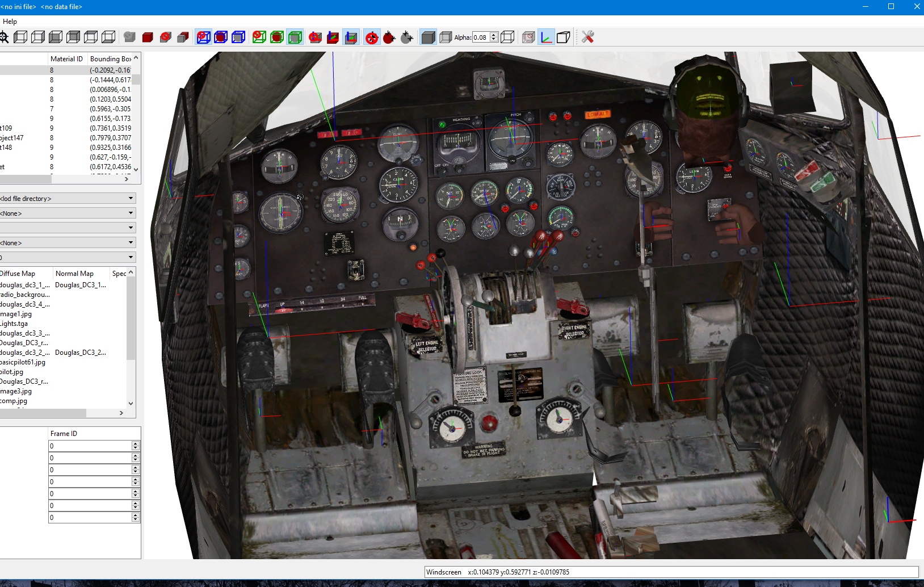Toggle the blue bounding box with red cross
Image resolution: width=924 pixels, height=587 pixels.
coord(203,37)
